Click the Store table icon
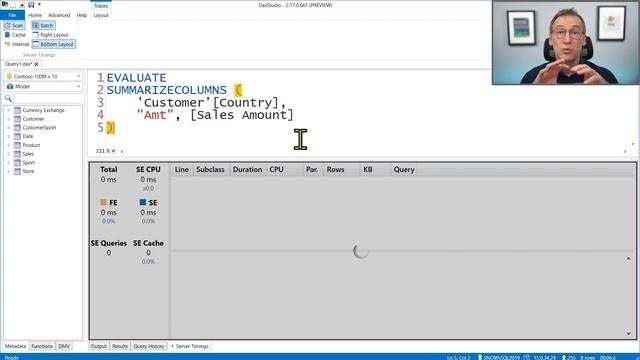Screen dimensions: 640x360 17,171
